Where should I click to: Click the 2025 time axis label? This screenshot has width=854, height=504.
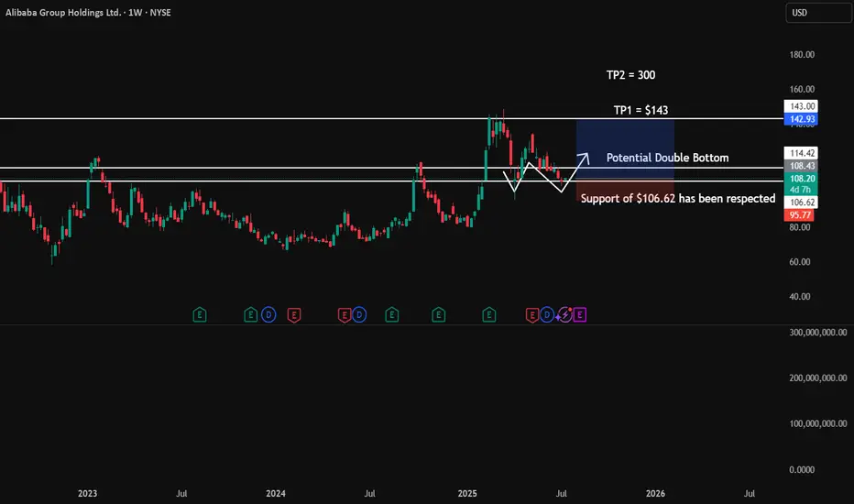tap(467, 494)
